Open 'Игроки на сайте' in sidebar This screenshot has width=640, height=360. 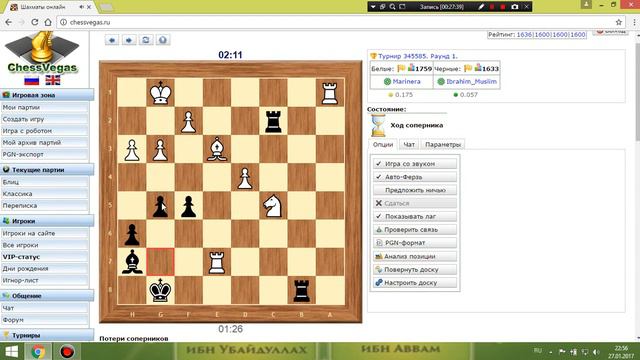pos(44,233)
